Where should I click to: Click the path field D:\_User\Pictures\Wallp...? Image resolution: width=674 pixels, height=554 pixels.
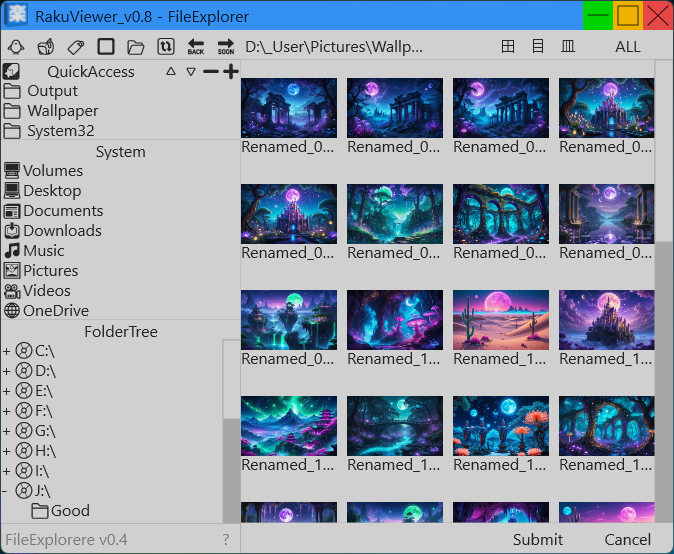click(334, 46)
